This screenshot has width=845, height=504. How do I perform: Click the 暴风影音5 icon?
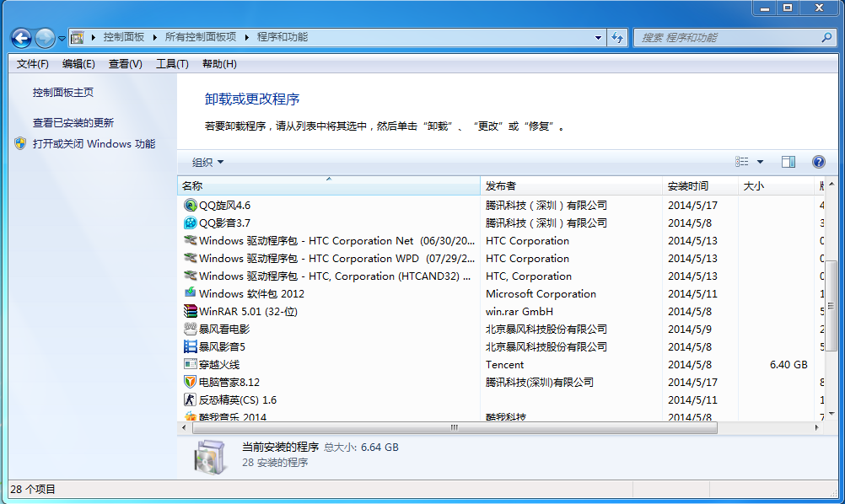click(x=190, y=346)
